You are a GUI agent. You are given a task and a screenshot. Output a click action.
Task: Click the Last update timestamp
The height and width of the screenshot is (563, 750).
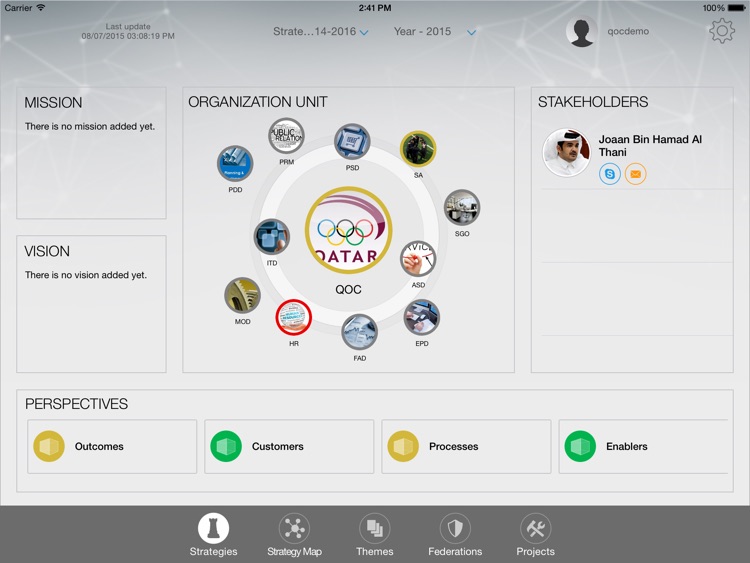pos(128,31)
